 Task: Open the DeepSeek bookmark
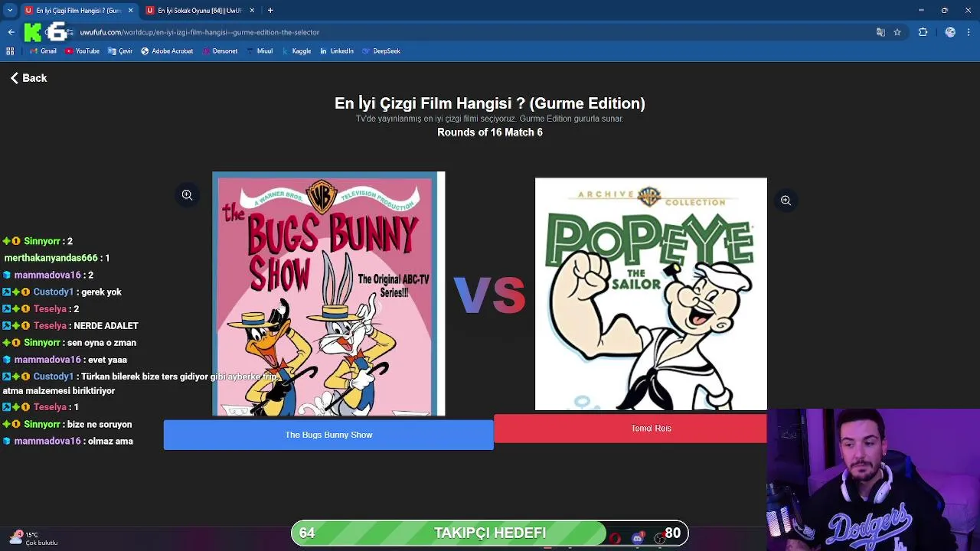click(381, 51)
